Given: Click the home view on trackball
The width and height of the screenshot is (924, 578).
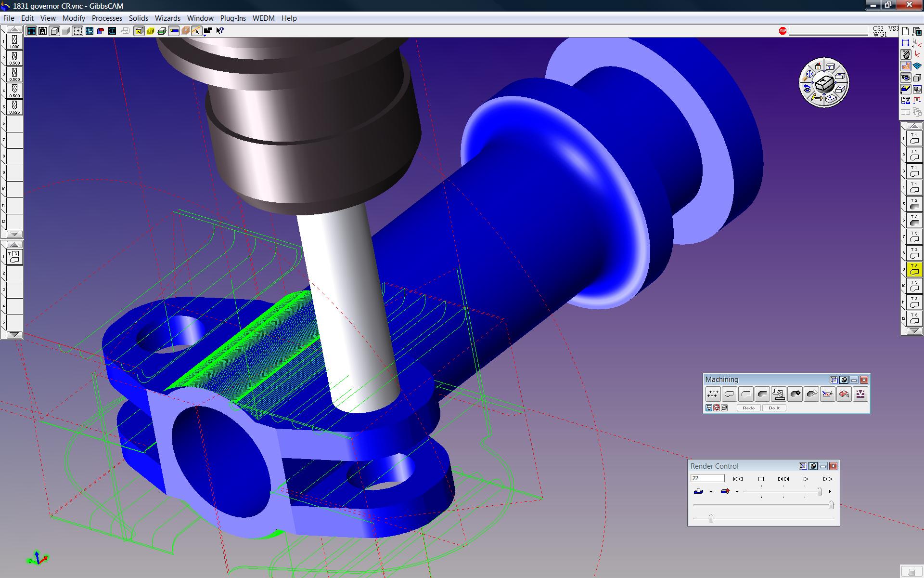Looking at the screenshot, I should [818, 66].
